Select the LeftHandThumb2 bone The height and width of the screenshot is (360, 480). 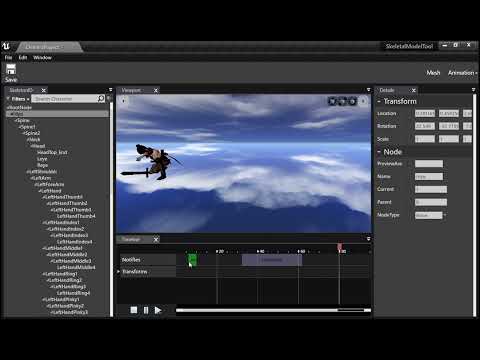68,203
